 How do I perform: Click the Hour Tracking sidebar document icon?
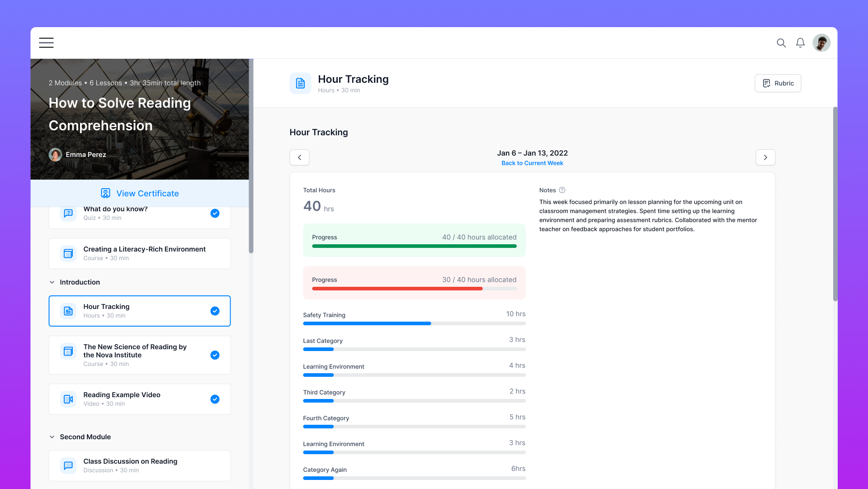(x=68, y=311)
